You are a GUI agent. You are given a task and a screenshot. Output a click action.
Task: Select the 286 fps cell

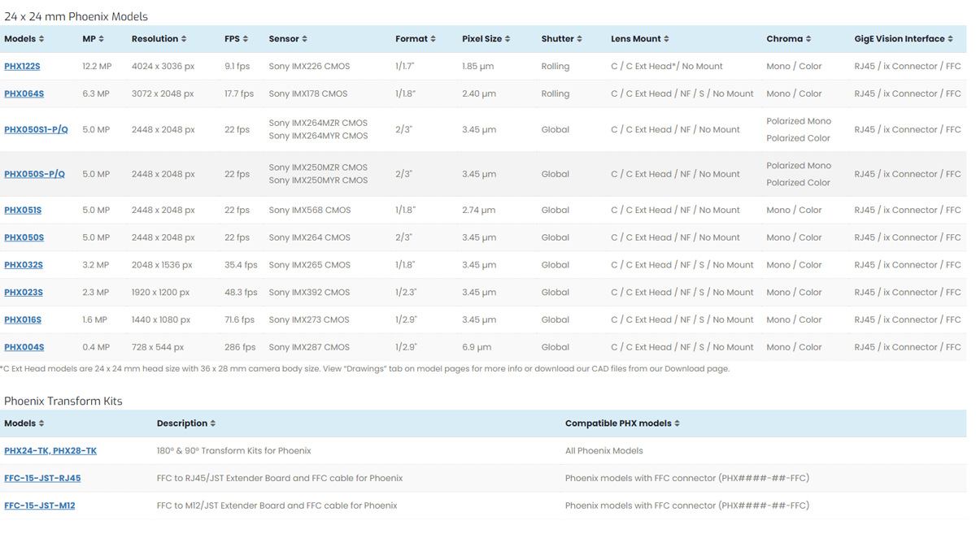240,348
